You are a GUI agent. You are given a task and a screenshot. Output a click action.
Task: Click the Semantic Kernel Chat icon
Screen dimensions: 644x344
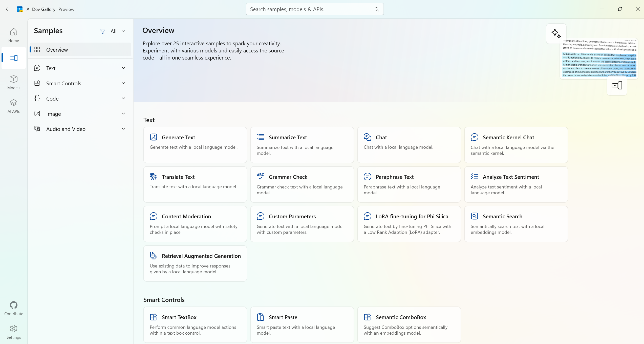pos(475,137)
